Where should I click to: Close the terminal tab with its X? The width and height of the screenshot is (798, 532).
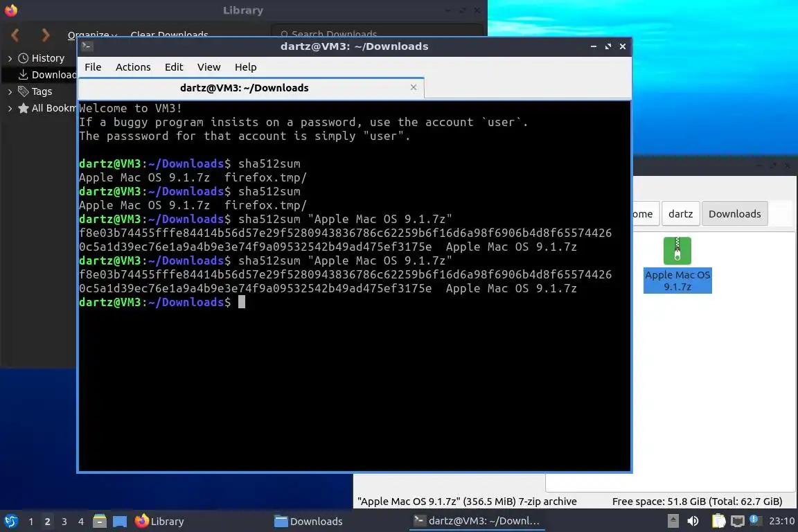[414, 87]
